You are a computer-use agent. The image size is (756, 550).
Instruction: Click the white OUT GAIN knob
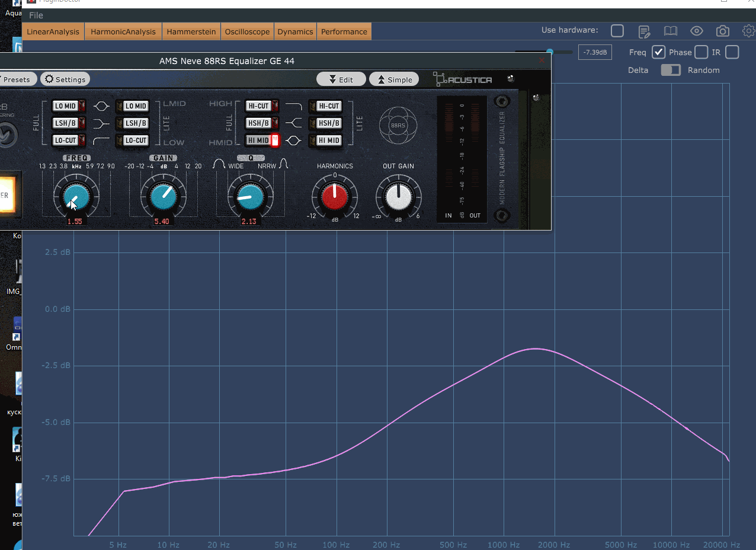(398, 197)
